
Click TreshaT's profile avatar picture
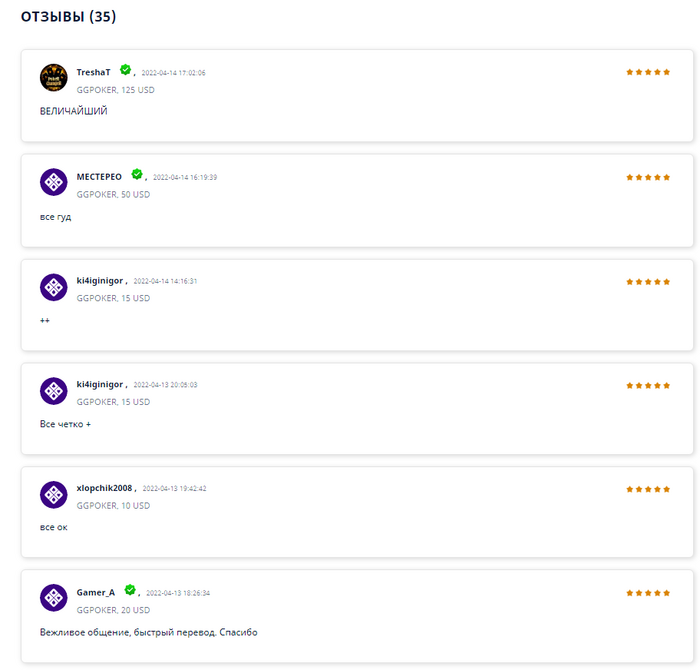point(53,78)
